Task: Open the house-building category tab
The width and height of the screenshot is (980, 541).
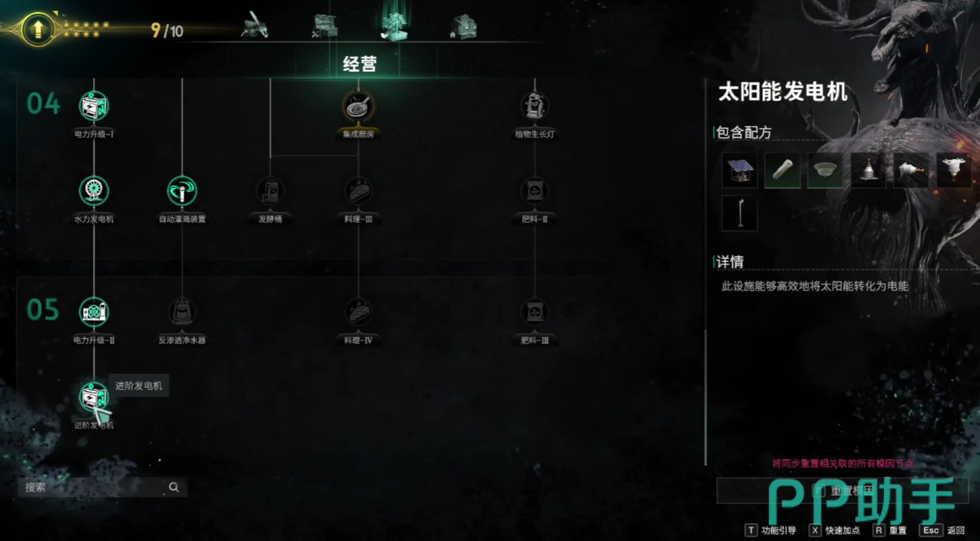Action: [464, 27]
